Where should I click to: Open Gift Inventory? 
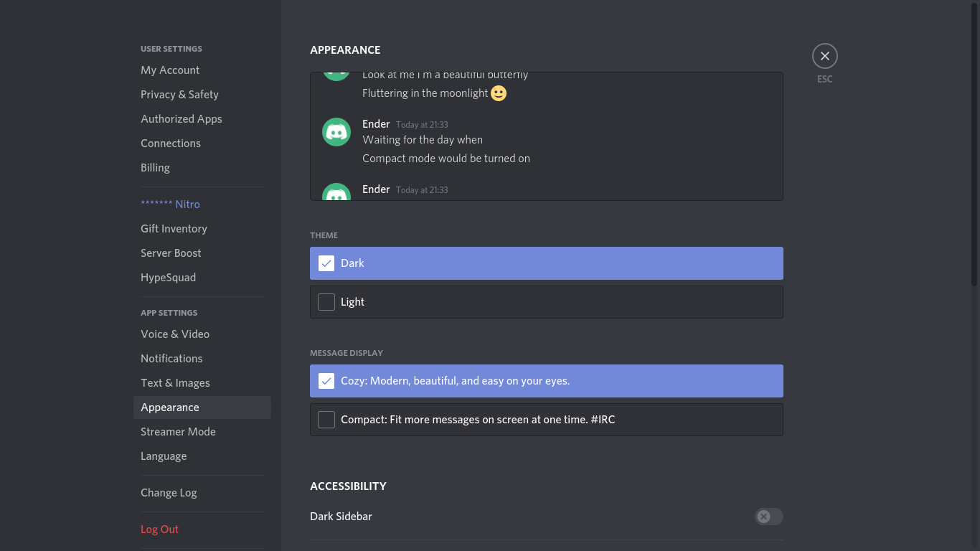pyautogui.click(x=202, y=229)
